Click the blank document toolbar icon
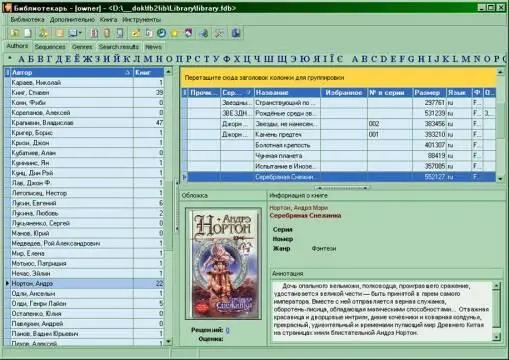Viewport: 509px width, 360px height. (28, 33)
